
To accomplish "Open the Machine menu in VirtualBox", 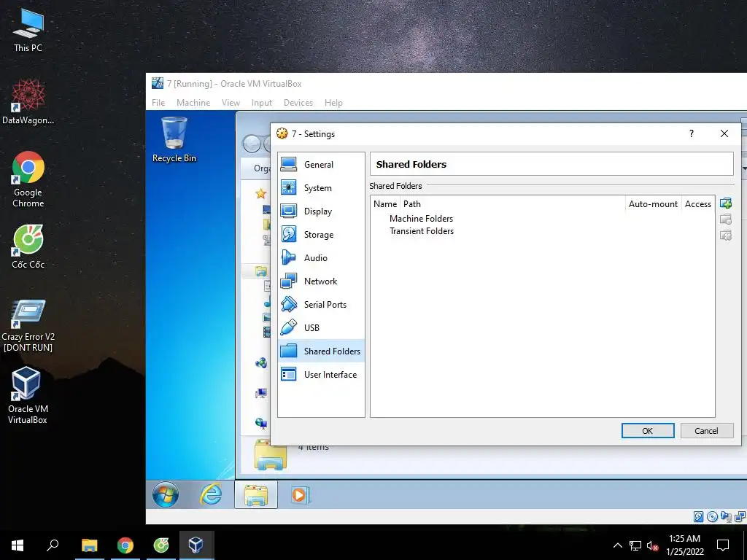I will 193,102.
